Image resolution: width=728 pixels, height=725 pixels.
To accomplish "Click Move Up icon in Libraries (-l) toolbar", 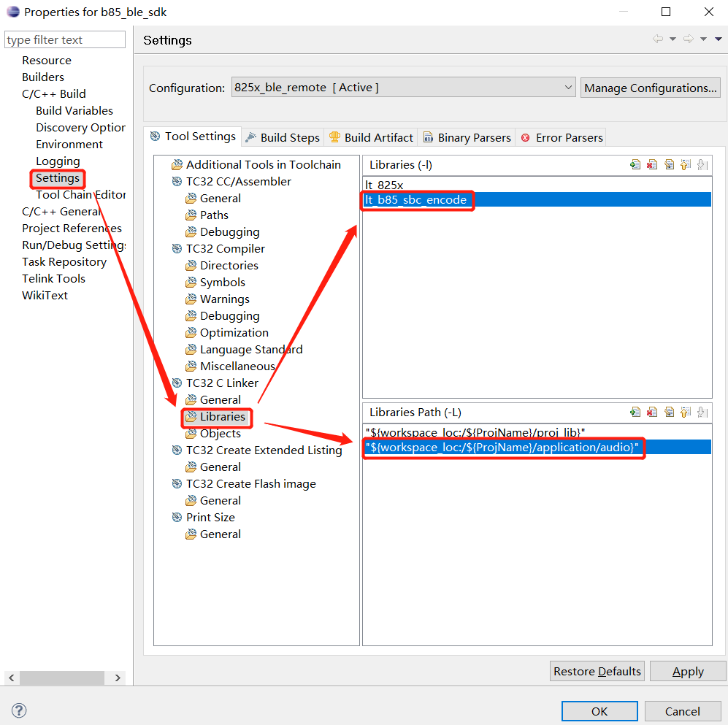I will [x=686, y=165].
